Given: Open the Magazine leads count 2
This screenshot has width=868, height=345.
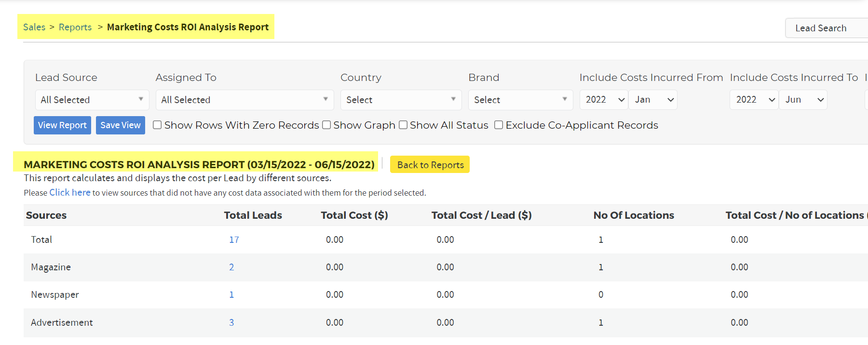Looking at the screenshot, I should pos(231,267).
